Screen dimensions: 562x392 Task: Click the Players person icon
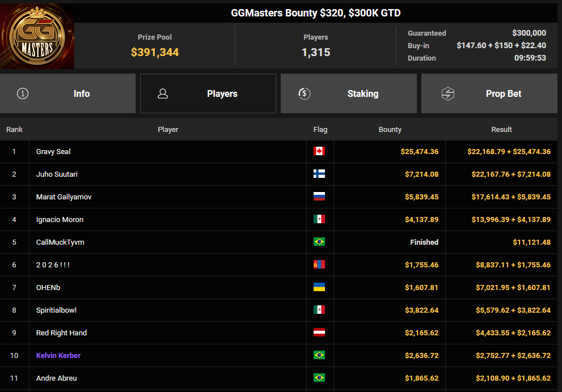point(163,93)
